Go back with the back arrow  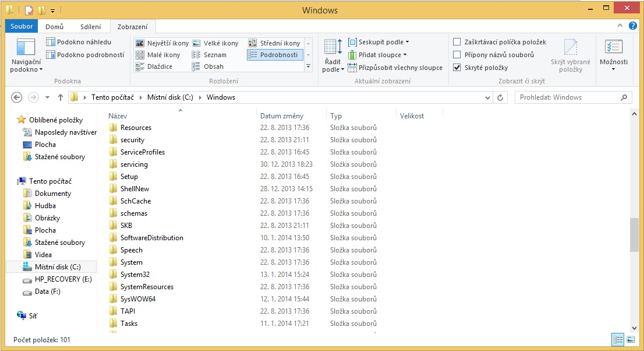coord(16,97)
